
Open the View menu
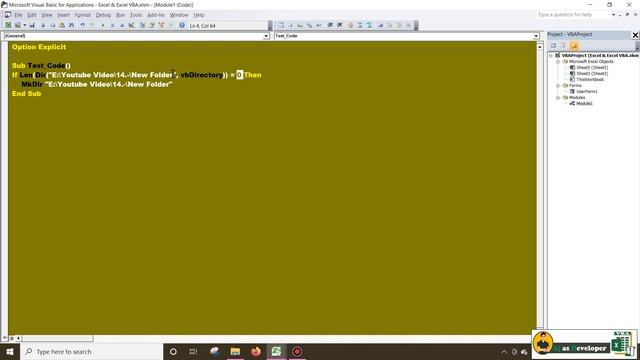pyautogui.click(x=47, y=15)
